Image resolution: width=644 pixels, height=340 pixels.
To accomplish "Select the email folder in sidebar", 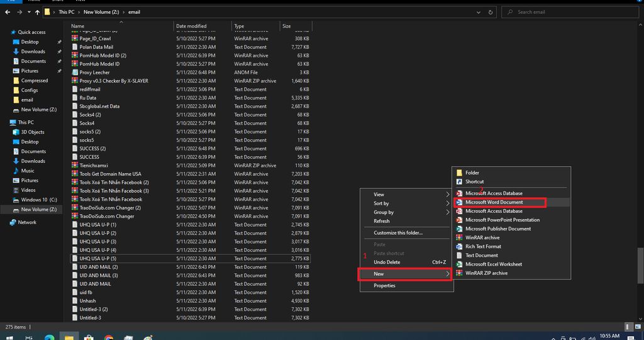I will [x=27, y=100].
